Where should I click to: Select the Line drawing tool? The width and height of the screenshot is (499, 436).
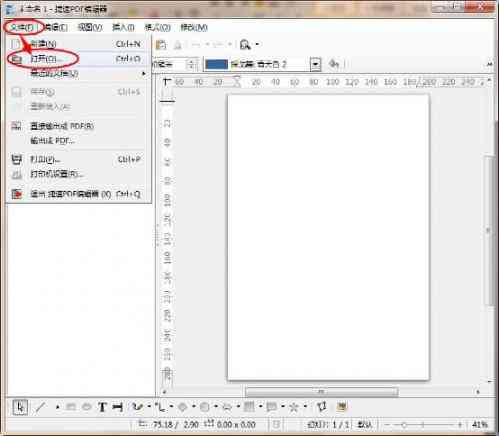pos(40,407)
